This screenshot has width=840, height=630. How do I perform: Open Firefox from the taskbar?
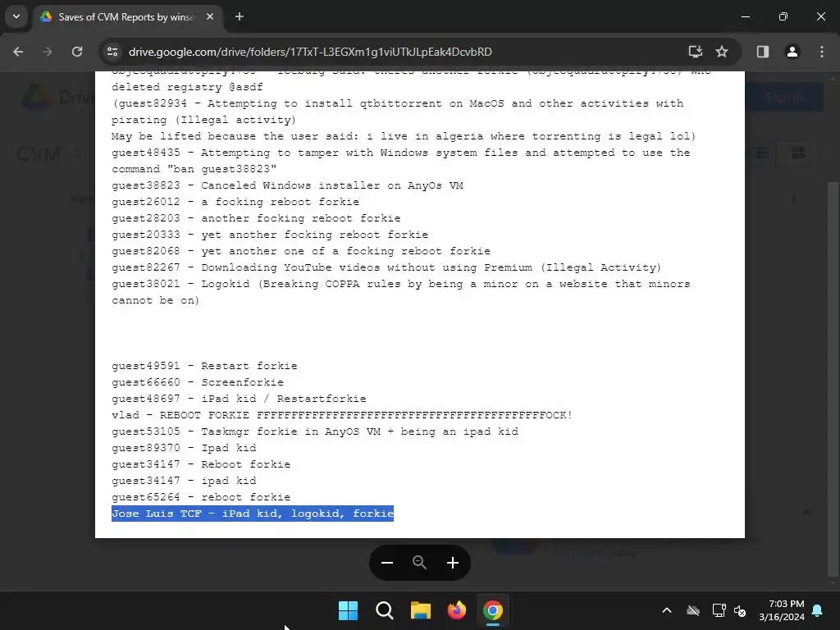(x=456, y=610)
